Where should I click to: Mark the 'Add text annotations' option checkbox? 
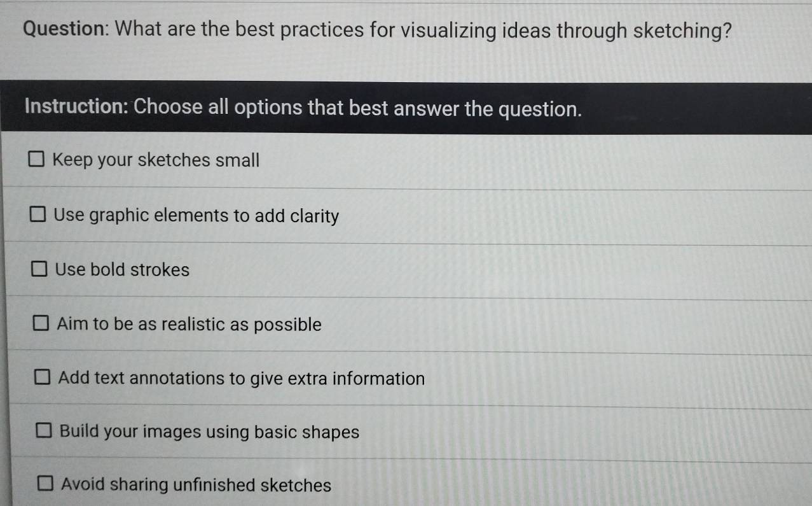[x=43, y=379]
